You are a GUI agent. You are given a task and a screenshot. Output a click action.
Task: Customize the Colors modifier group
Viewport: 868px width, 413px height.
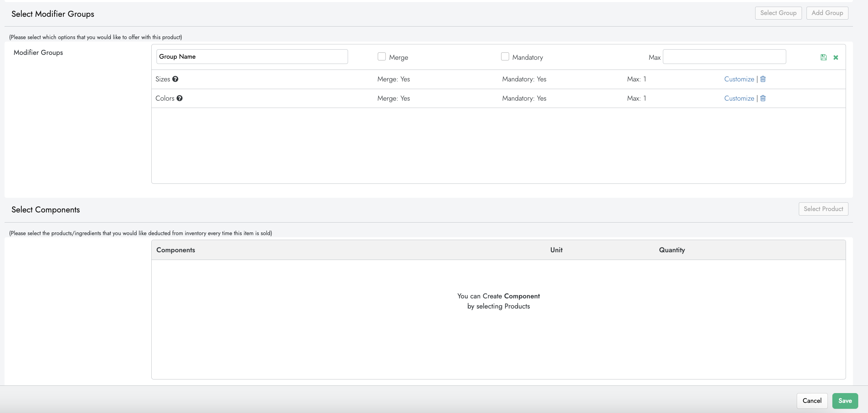pyautogui.click(x=739, y=98)
